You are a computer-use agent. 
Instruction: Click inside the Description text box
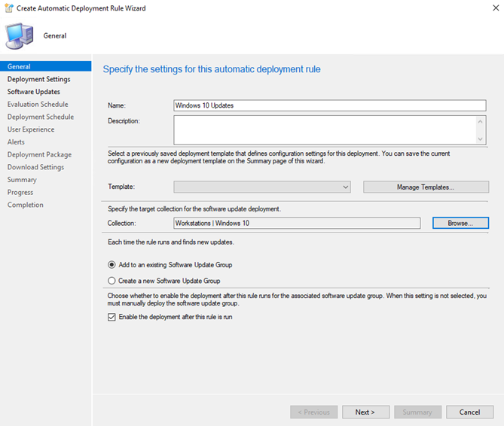pyautogui.click(x=325, y=130)
